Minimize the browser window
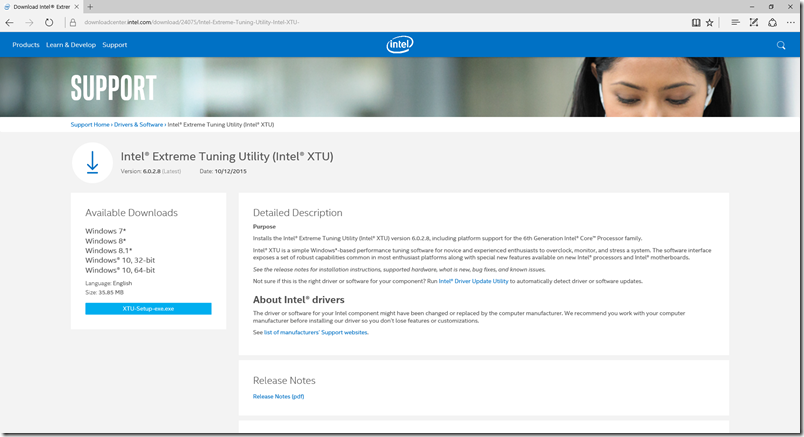 [752, 7]
